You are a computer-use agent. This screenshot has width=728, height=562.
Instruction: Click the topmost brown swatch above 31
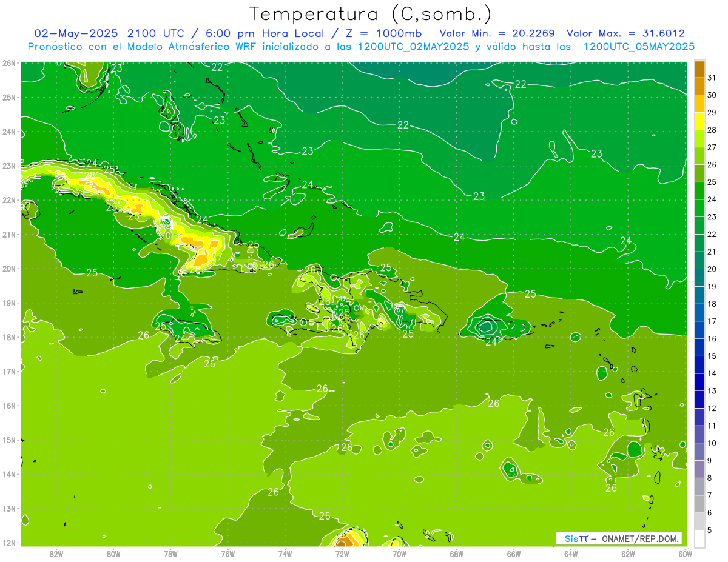click(x=699, y=69)
